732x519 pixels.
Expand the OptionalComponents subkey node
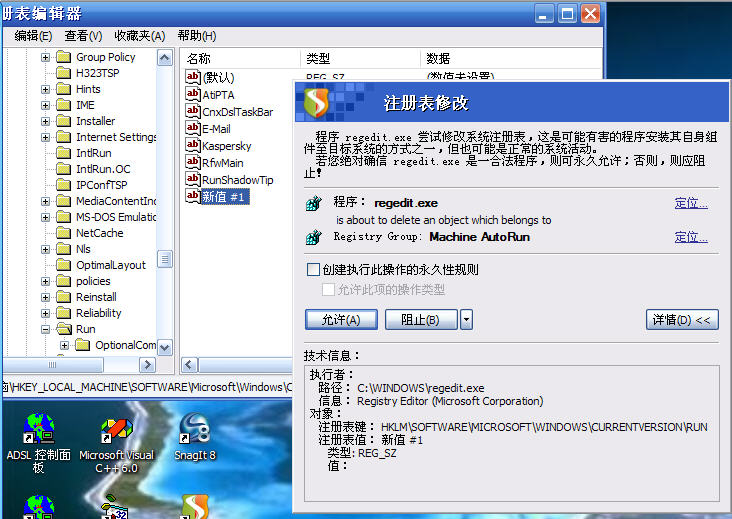click(x=64, y=345)
